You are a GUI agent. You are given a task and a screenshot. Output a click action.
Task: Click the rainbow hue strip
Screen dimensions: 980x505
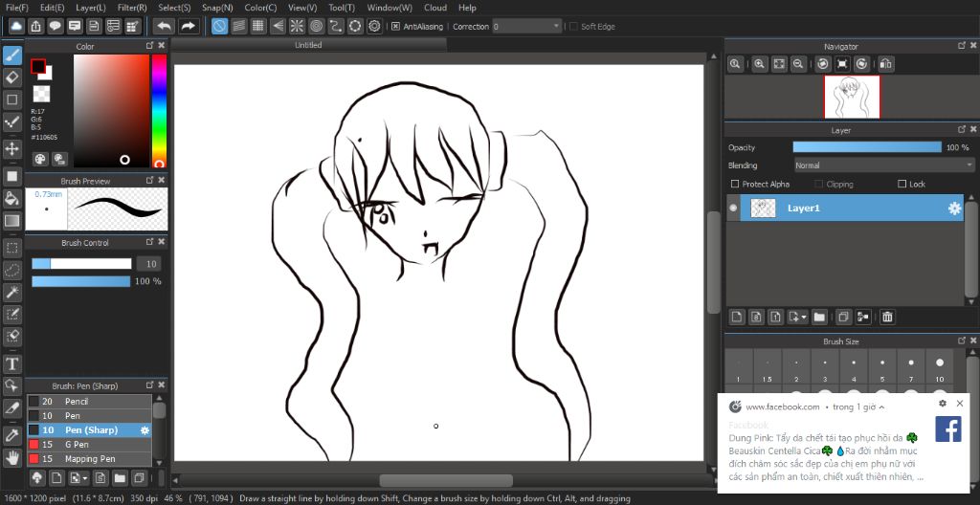[x=160, y=111]
